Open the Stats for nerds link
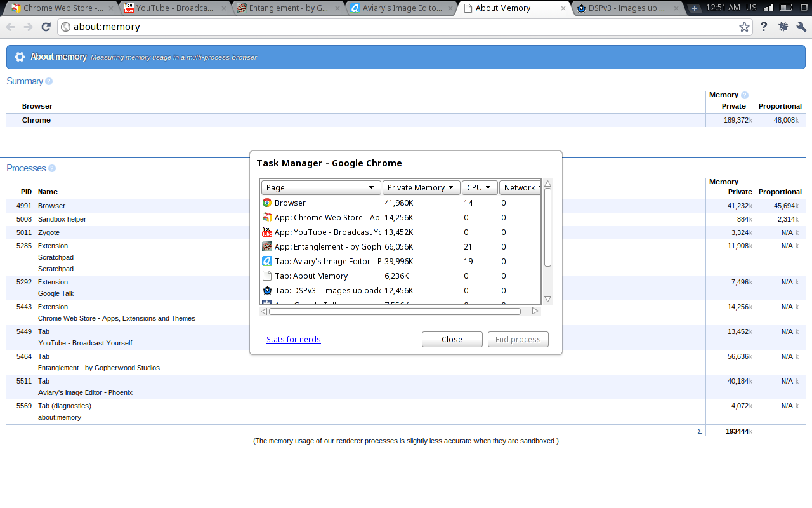Screen dimensions: 812x508 point(294,340)
